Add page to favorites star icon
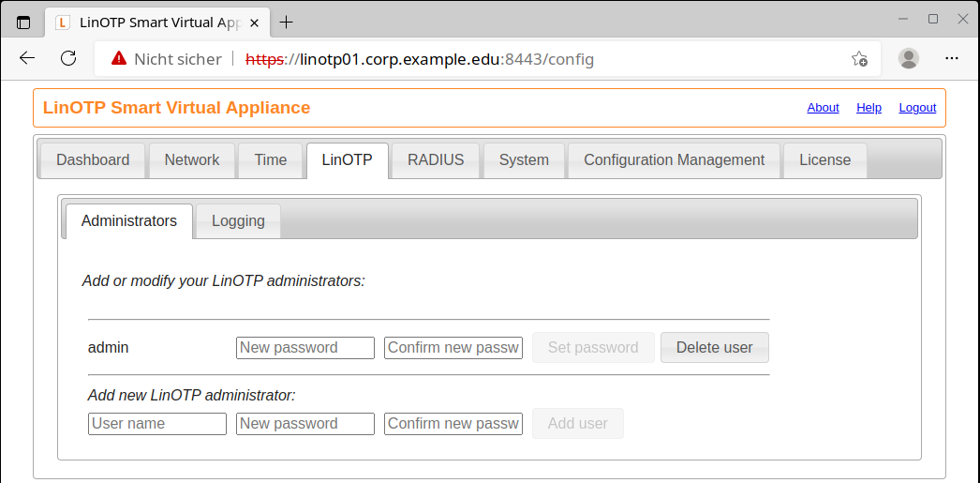 (x=859, y=59)
